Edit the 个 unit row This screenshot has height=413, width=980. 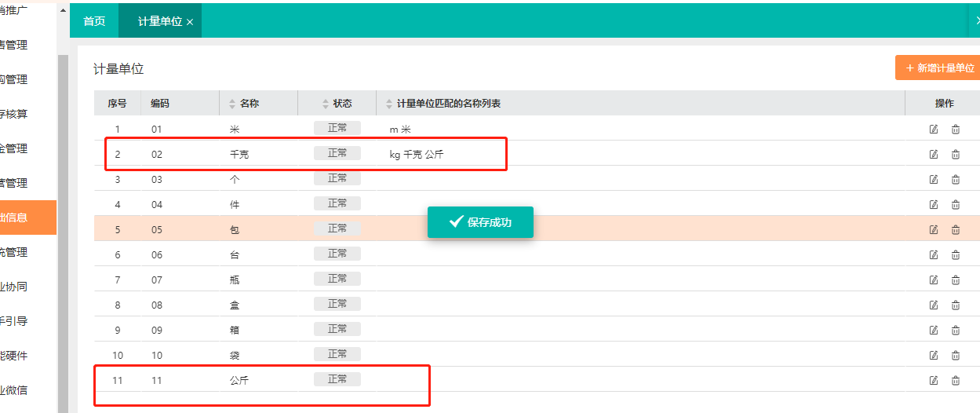pyautogui.click(x=934, y=180)
